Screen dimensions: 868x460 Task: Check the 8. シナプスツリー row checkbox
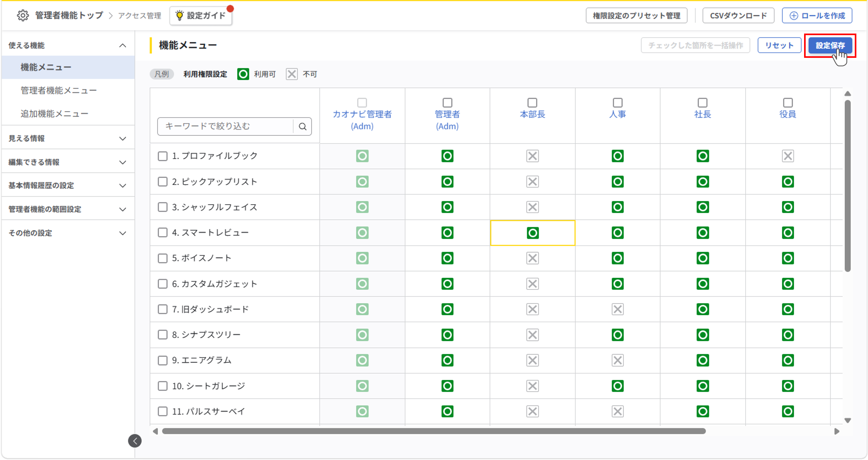point(163,335)
